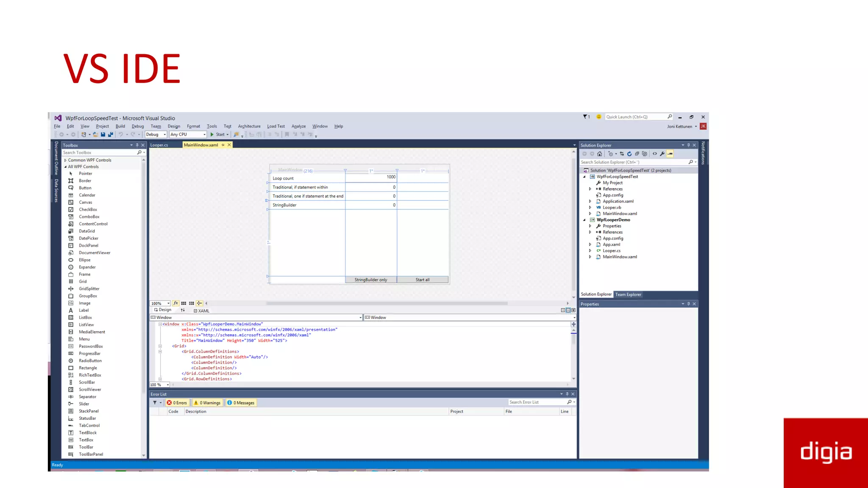The width and height of the screenshot is (868, 488).
Task: Click the Undo toolbar icon
Action: [121, 135]
